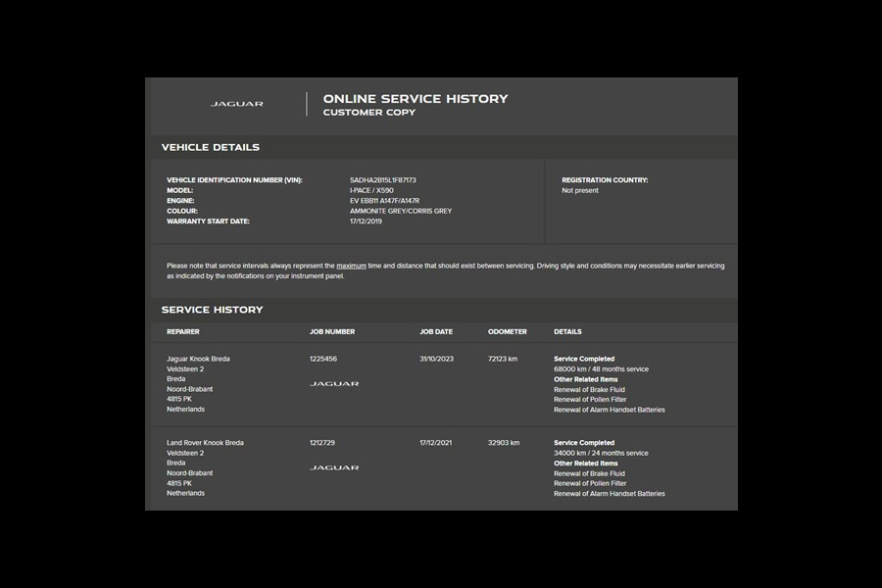Click Service Completed for job 1212729
The image size is (882, 588).
click(584, 443)
